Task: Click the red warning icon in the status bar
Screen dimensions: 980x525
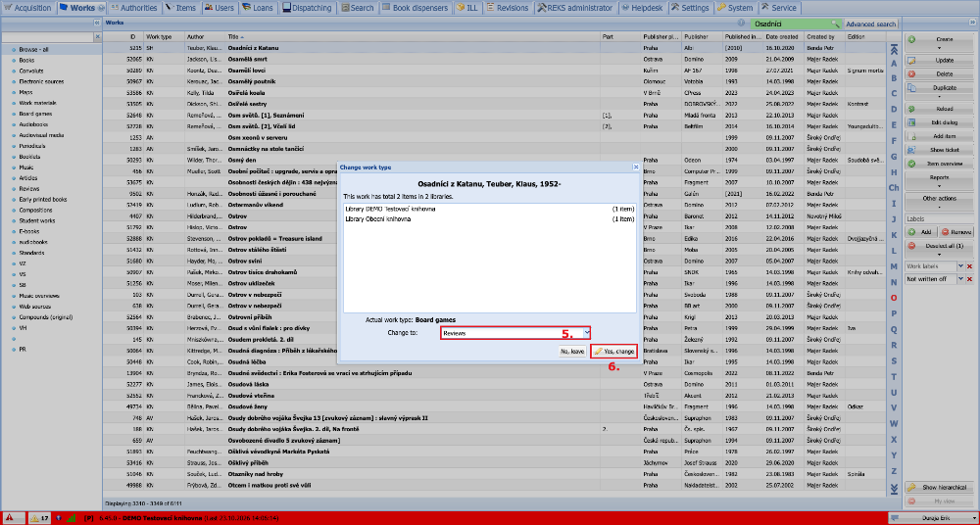Action: point(10,518)
